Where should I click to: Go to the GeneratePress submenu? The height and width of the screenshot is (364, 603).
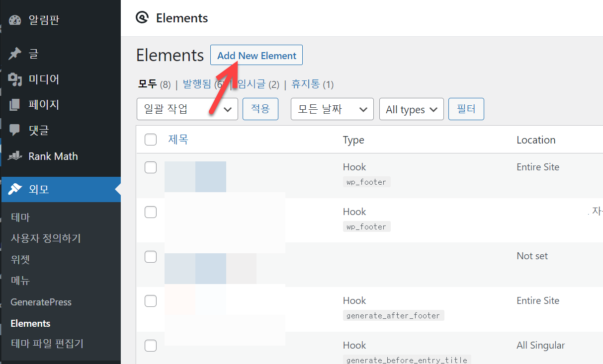(x=41, y=302)
